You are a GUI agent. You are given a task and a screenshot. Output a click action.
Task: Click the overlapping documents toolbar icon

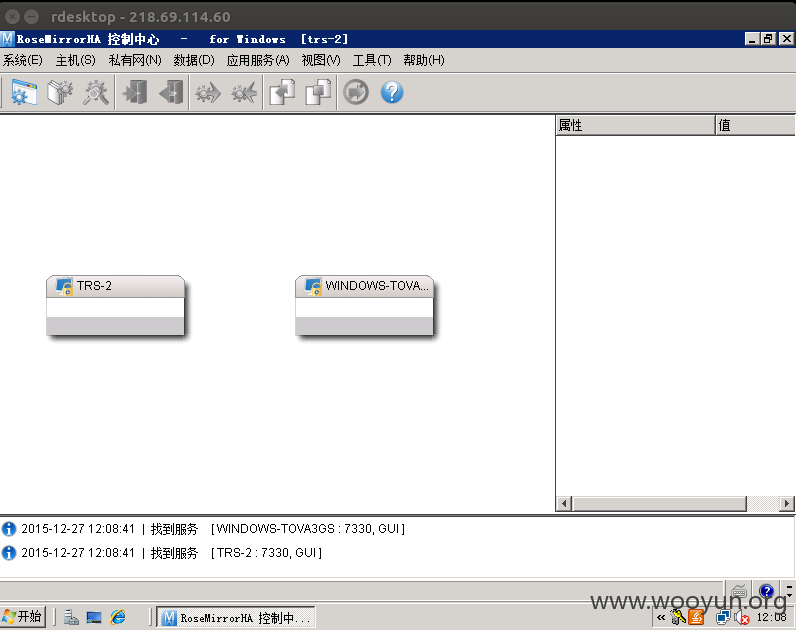[318, 92]
